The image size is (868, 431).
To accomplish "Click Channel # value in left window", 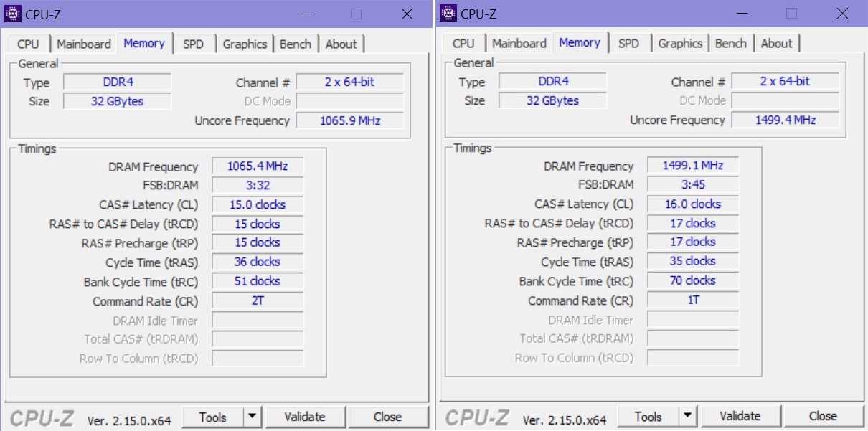I will click(350, 82).
